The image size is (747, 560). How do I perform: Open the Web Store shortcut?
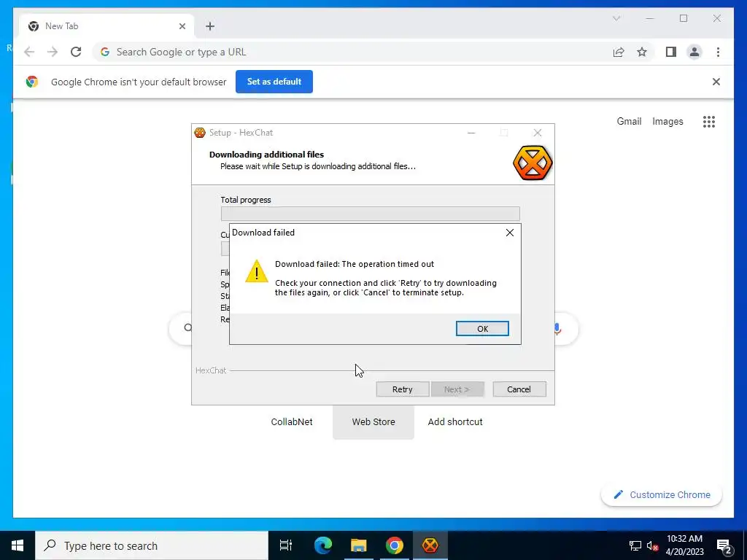click(373, 421)
